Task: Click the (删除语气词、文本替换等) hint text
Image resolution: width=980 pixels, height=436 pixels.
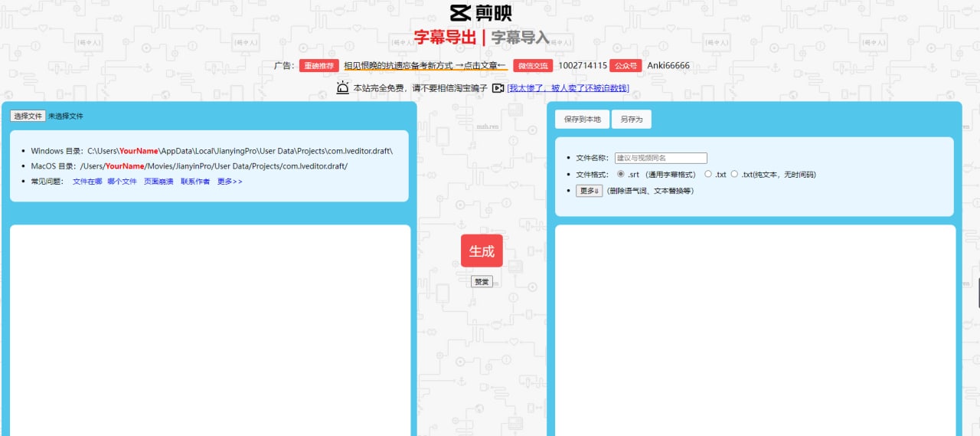Action: pos(651,191)
